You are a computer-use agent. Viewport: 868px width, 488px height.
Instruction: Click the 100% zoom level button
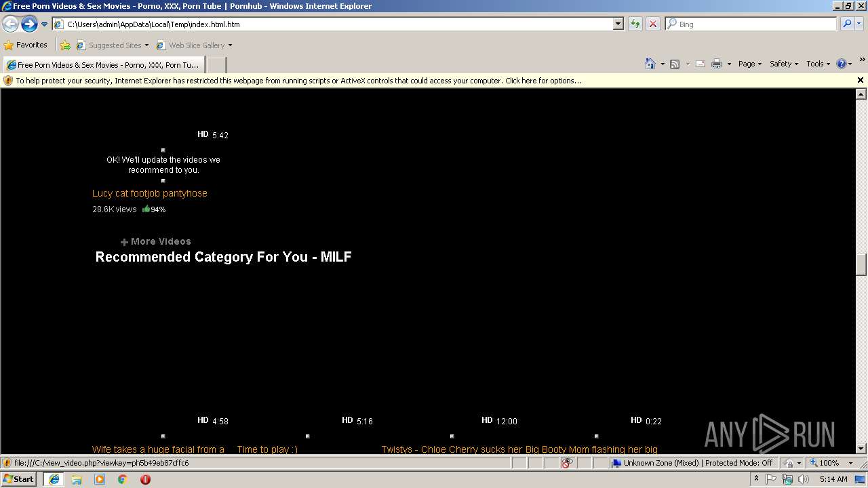click(825, 463)
